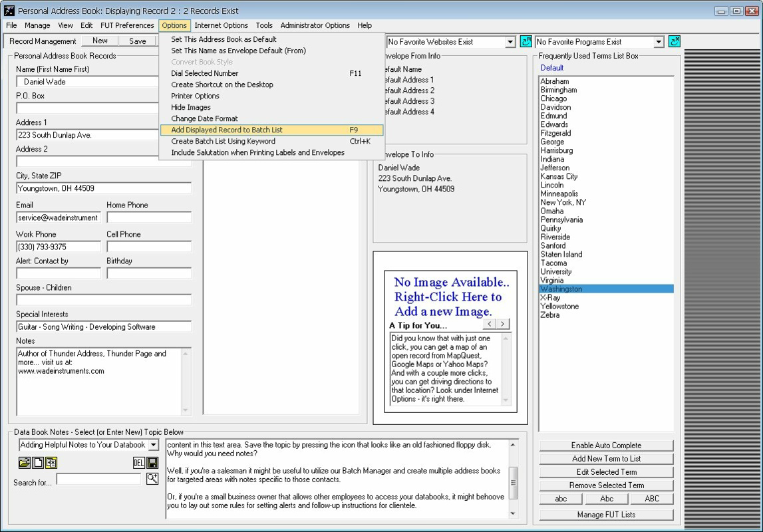Click Remove Selected Term button
This screenshot has height=532, width=763.
coord(606,485)
